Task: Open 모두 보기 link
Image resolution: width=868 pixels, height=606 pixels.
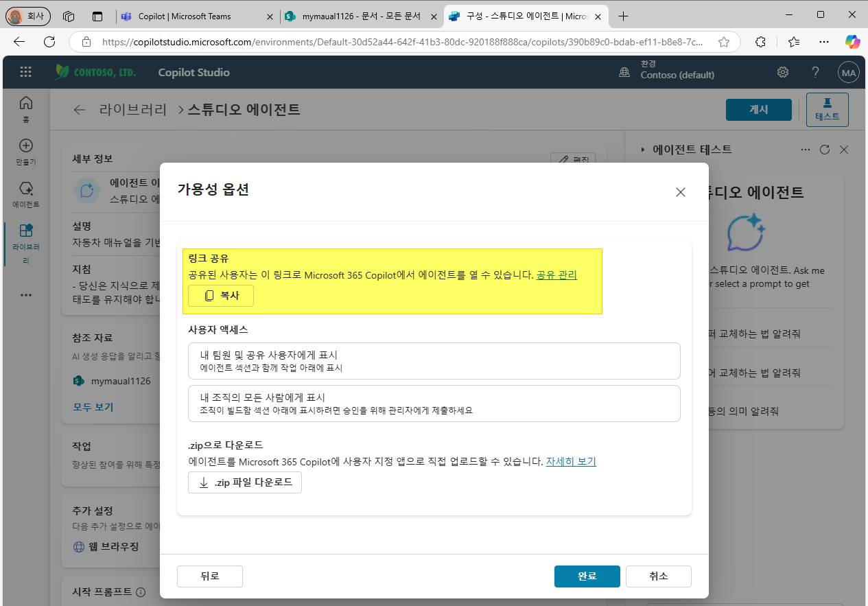Action: click(93, 407)
